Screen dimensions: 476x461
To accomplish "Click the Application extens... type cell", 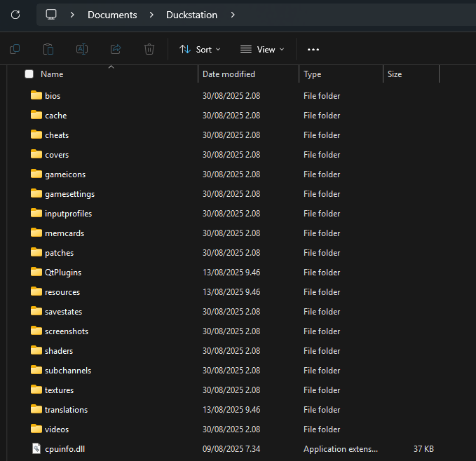I will point(341,449).
